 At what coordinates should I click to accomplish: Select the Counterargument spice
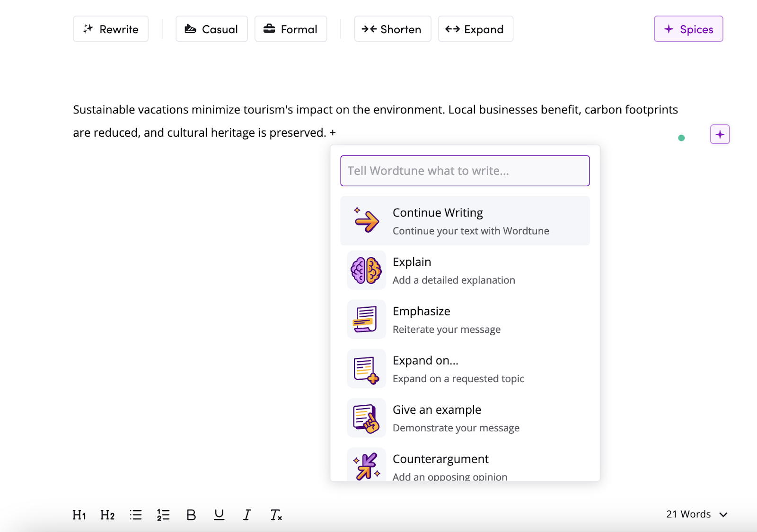pos(465,464)
